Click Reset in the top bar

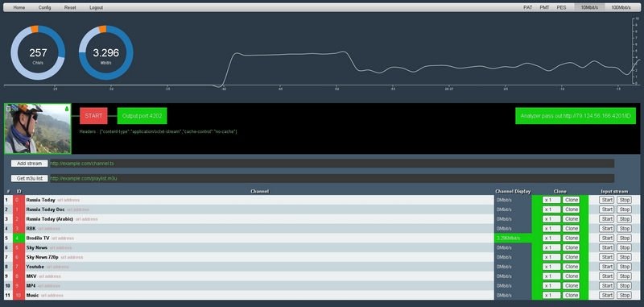[70, 7]
